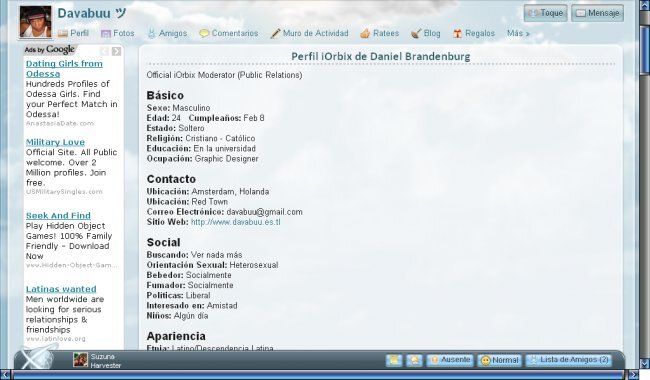650x380 pixels.
Task: Show the previous Google ad
Action: [104, 51]
